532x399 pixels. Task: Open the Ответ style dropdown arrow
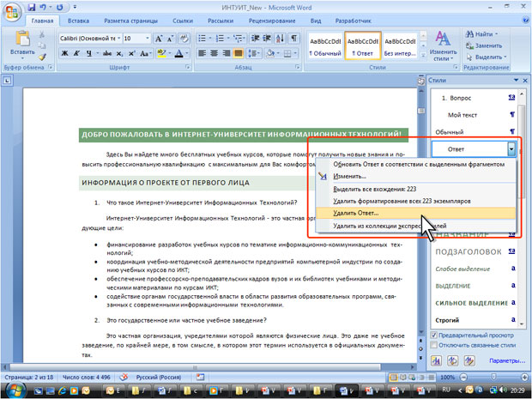[511, 149]
